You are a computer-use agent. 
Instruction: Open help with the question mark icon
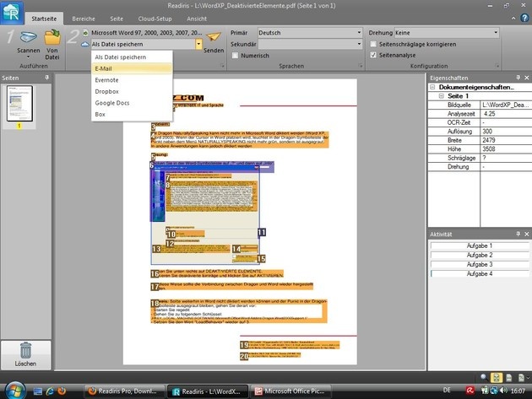[524, 19]
